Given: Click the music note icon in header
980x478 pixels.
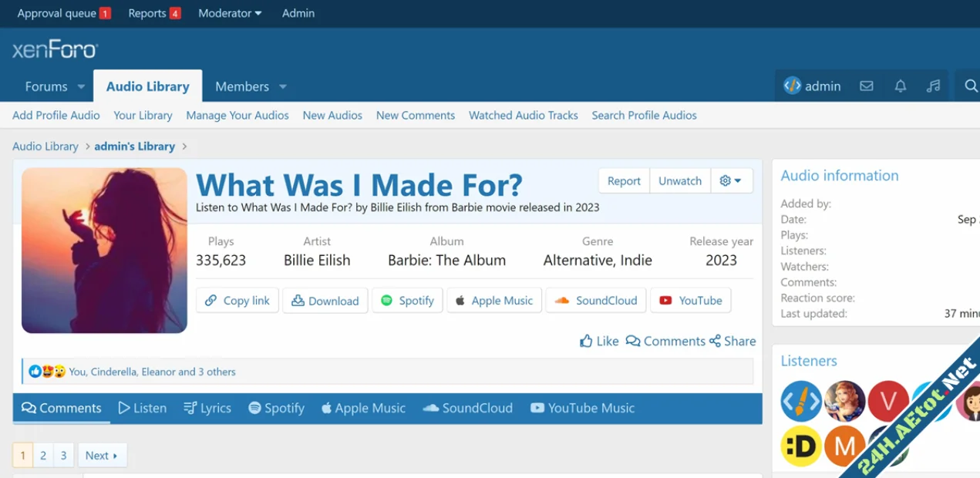Looking at the screenshot, I should tap(933, 86).
